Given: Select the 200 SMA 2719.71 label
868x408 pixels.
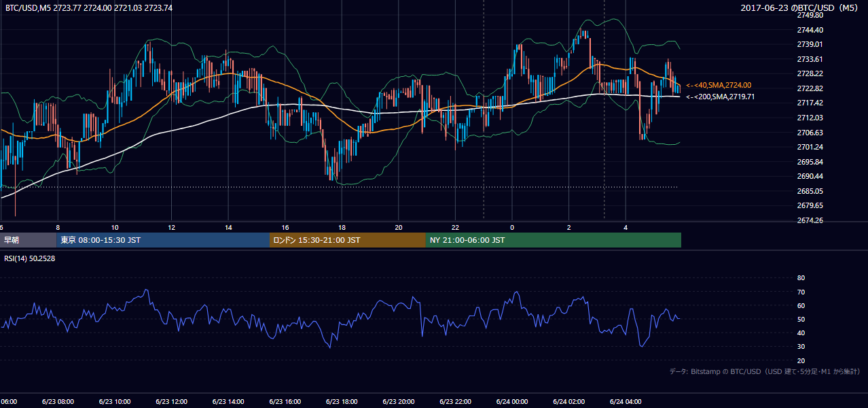Looking at the screenshot, I should [x=721, y=97].
